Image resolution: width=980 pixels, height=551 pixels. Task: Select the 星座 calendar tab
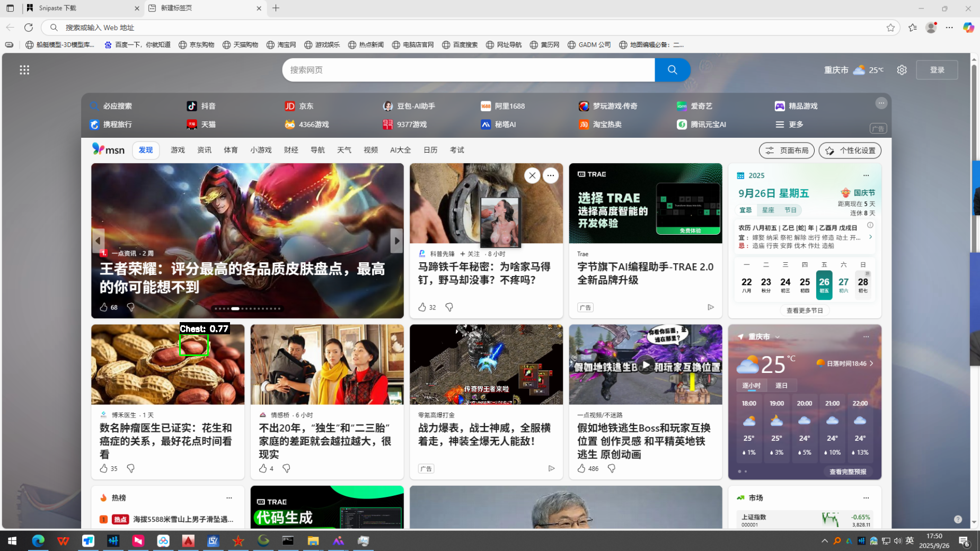pyautogui.click(x=768, y=210)
